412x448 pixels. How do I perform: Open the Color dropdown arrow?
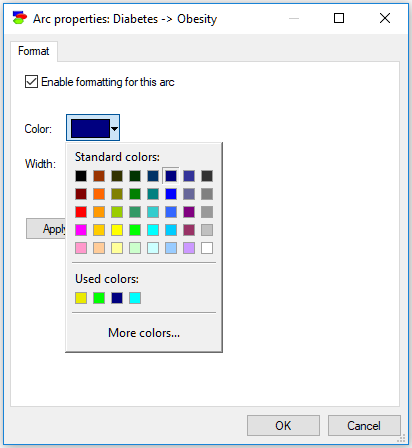(x=114, y=128)
